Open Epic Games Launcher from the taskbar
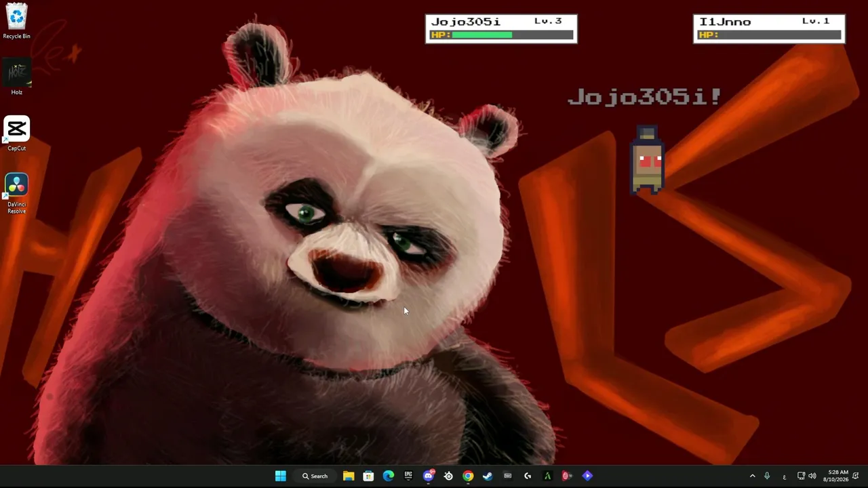 408,476
